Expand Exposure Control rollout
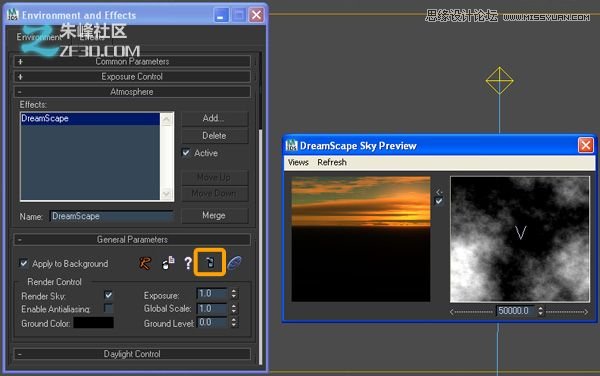This screenshot has width=600, height=376. point(132,77)
